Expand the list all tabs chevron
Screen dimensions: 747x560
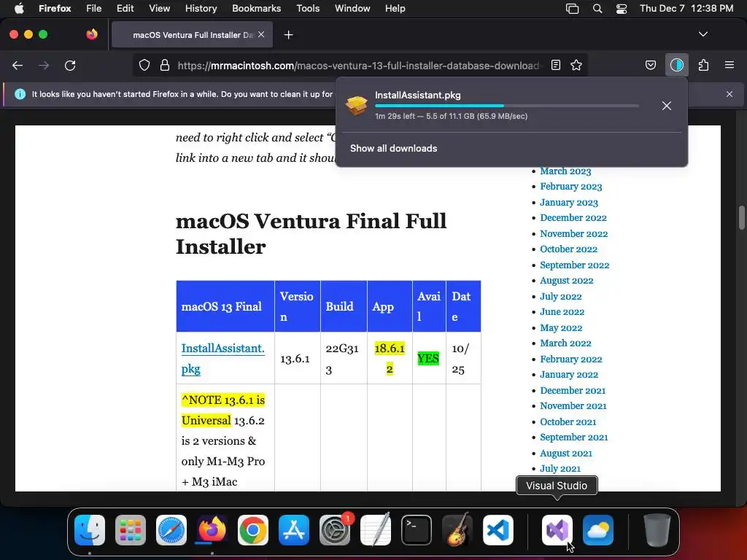(x=703, y=34)
